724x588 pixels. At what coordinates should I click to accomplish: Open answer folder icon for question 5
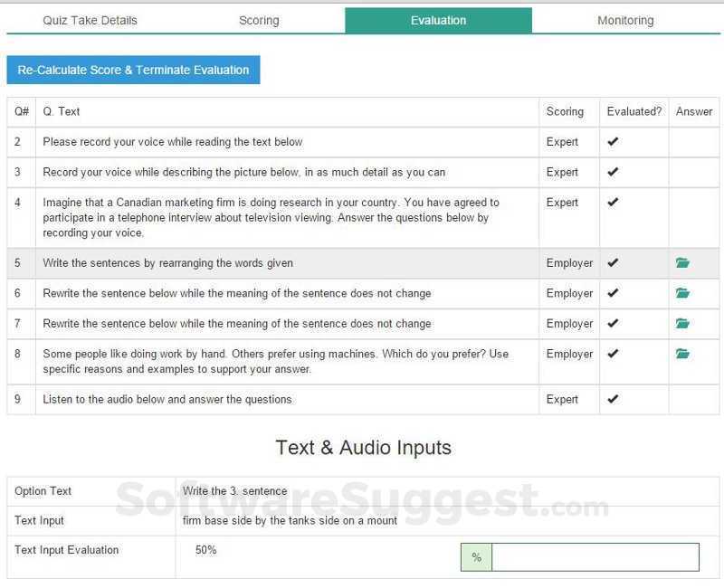[x=682, y=263]
